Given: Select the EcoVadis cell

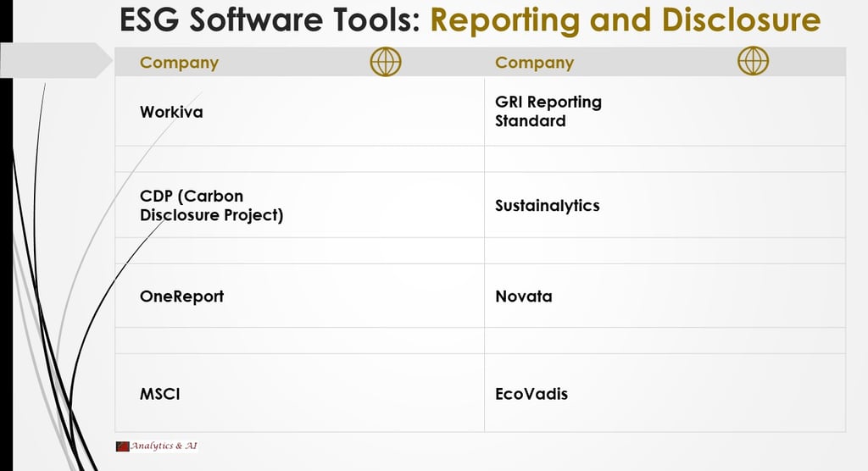Looking at the screenshot, I should pyautogui.click(x=665, y=394).
